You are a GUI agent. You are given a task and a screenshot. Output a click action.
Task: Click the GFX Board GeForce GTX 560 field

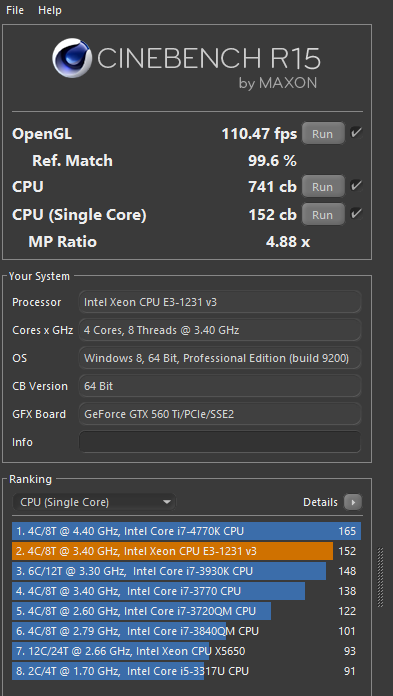click(x=220, y=414)
